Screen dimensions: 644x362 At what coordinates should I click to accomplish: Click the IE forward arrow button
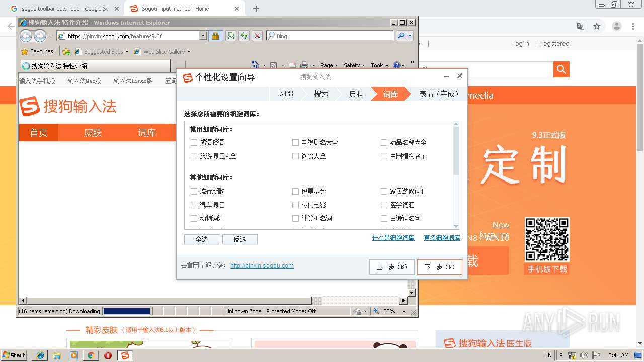click(x=40, y=36)
